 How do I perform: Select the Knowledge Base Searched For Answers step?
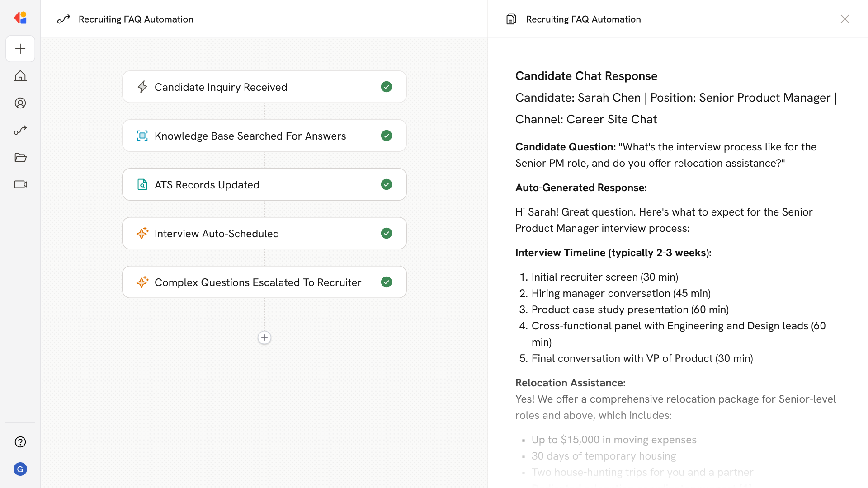click(x=250, y=136)
